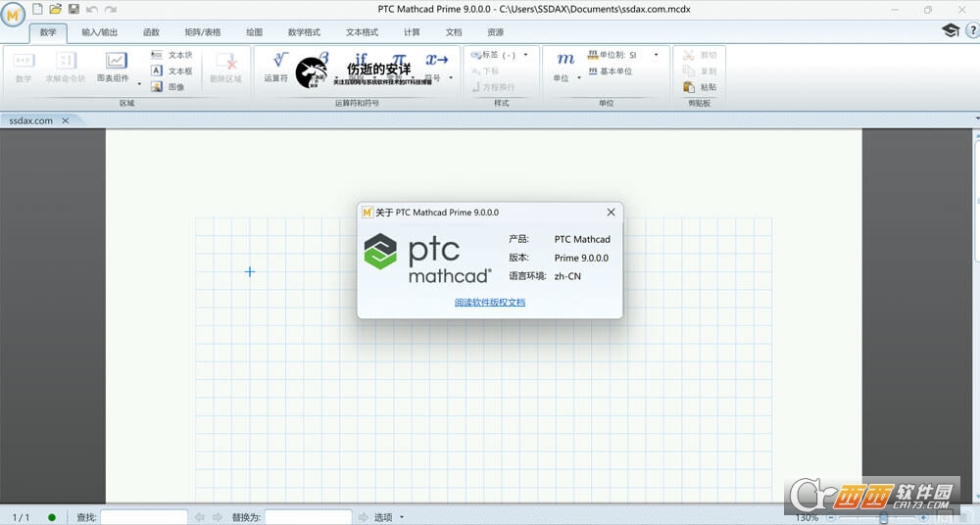Click the equation break (方程换行) button
Image resolution: width=980 pixels, height=525 pixels.
[x=493, y=87]
